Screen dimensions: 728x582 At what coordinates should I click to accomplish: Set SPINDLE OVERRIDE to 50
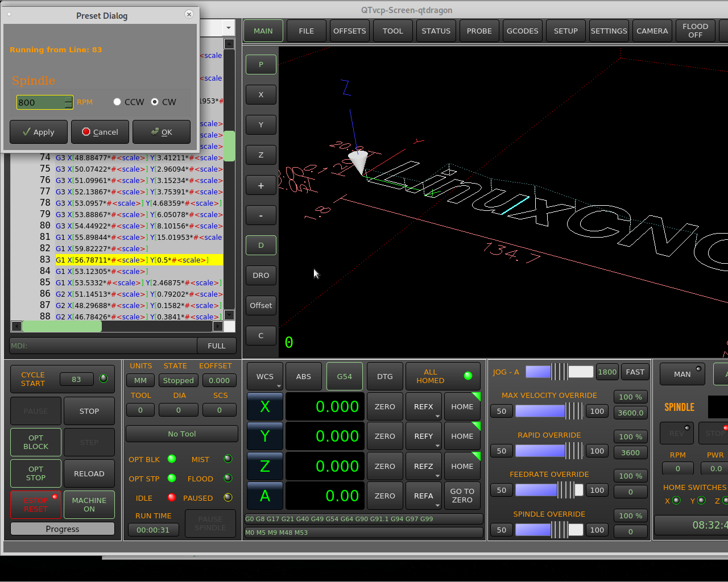tap(502, 530)
